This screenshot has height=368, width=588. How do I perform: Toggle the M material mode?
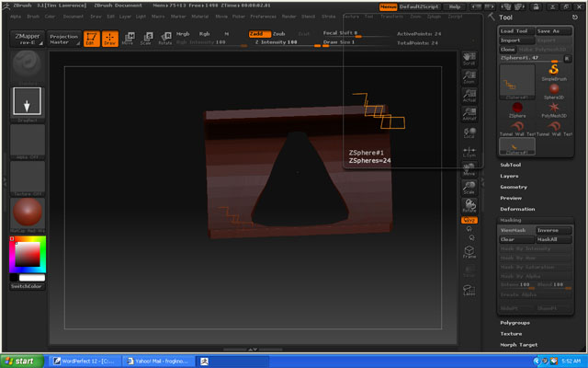227,34
